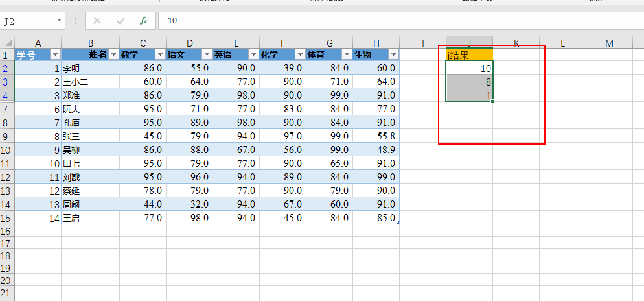The height and width of the screenshot is (301, 644).
Task: Click 王启's 语文 score 98.0
Action: 189,218
